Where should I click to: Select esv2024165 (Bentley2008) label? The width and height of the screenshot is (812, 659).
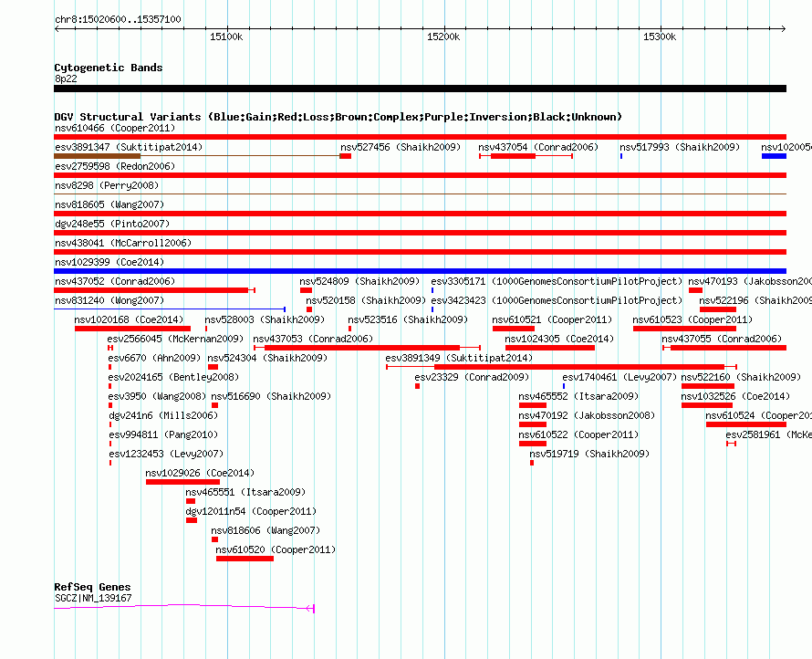click(173, 377)
